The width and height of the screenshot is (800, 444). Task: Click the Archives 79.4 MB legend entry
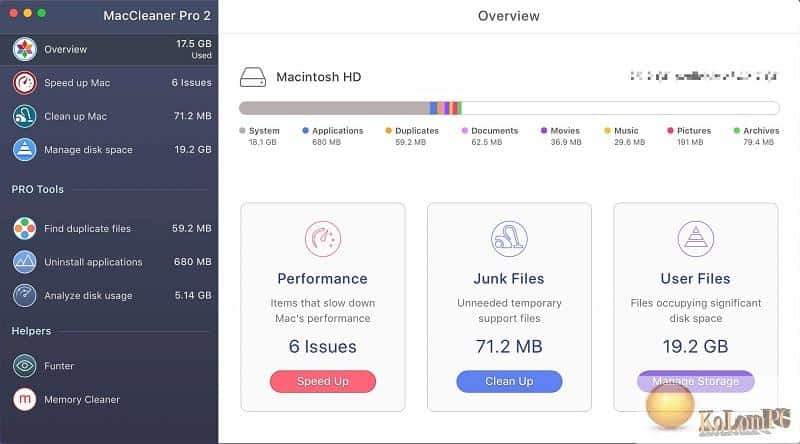click(x=756, y=136)
